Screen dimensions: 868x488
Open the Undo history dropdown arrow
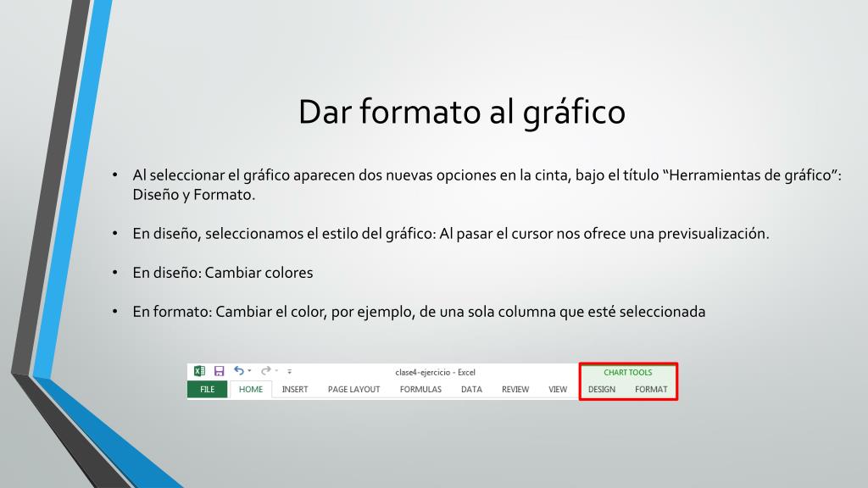[250, 371]
